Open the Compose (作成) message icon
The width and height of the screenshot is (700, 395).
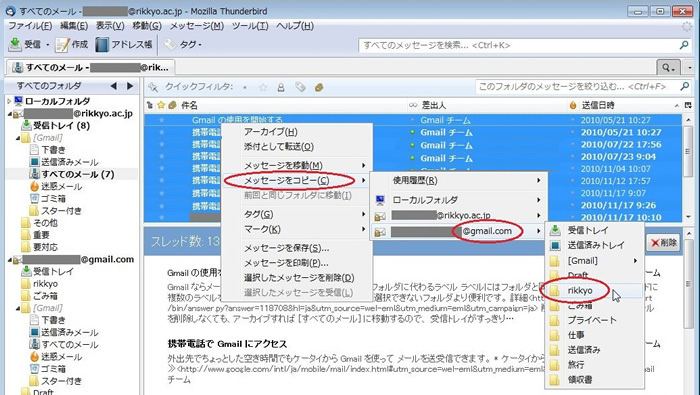tap(62, 45)
